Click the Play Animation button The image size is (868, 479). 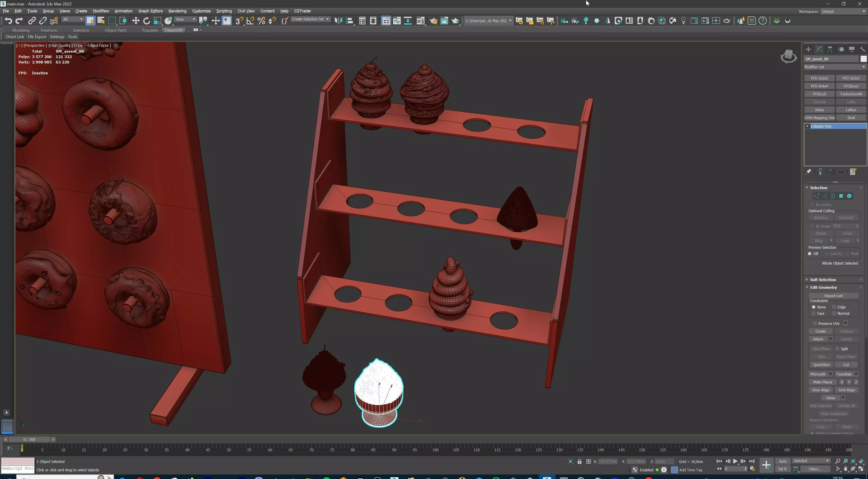[x=735, y=461]
